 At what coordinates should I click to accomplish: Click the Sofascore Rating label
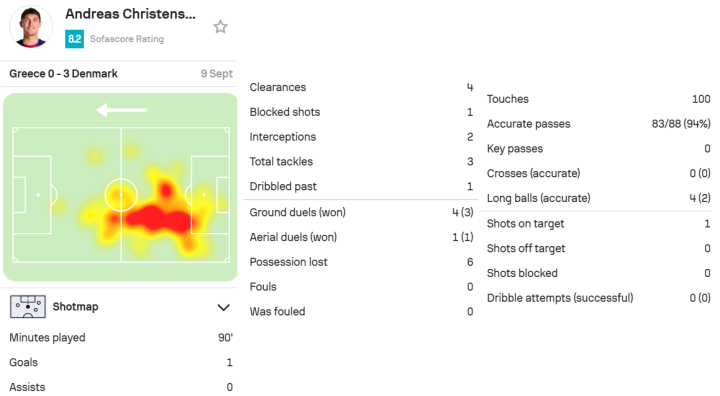pos(127,39)
